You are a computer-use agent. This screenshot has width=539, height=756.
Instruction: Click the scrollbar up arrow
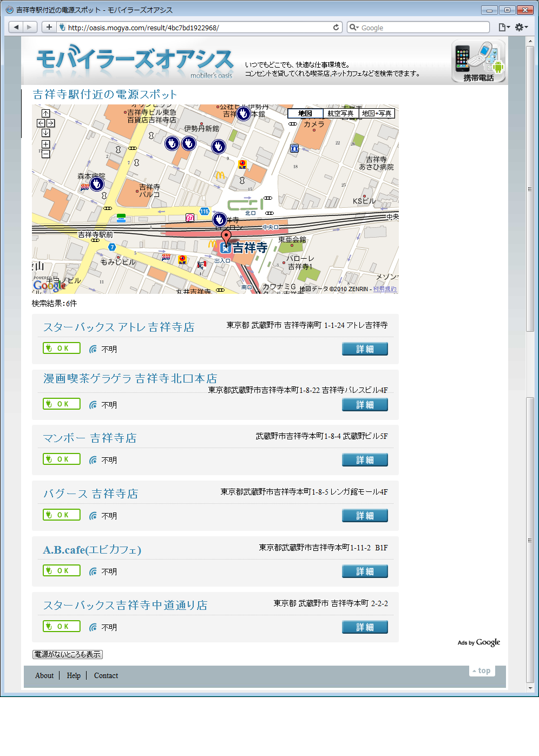(530, 41)
